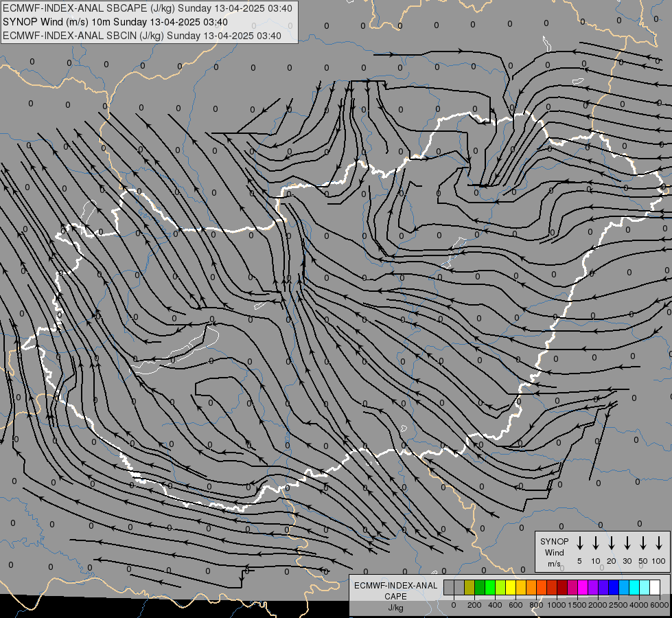This screenshot has width=672, height=618.
Task: Click the SYNOP Wind m/s legend label
Action: 554,552
